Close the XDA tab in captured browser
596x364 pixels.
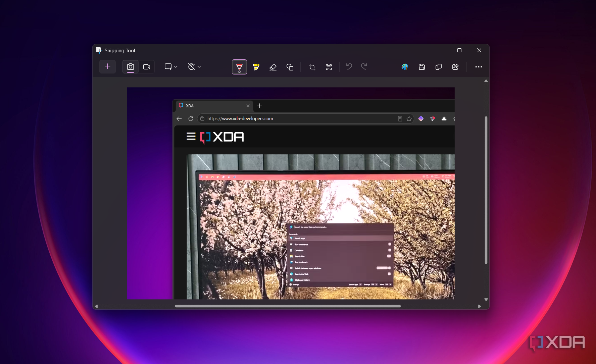[x=248, y=106]
